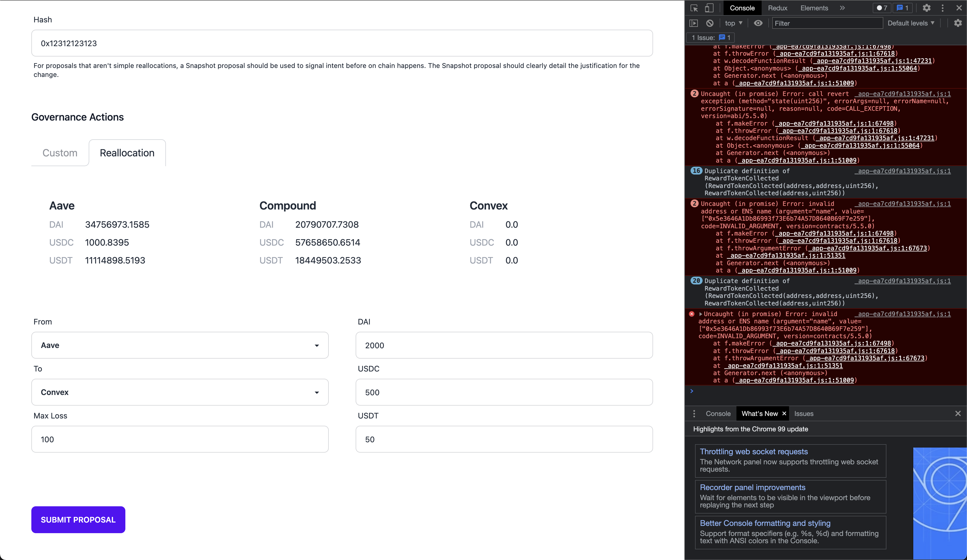Open the three-dot DevTools menu
This screenshot has width=967, height=560.
coord(943,8)
